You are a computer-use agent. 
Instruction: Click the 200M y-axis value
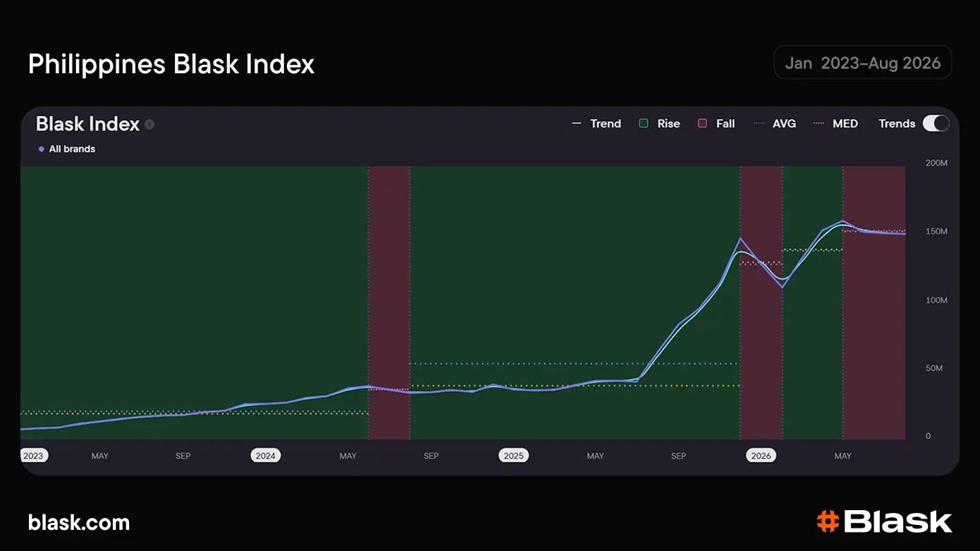(x=936, y=163)
